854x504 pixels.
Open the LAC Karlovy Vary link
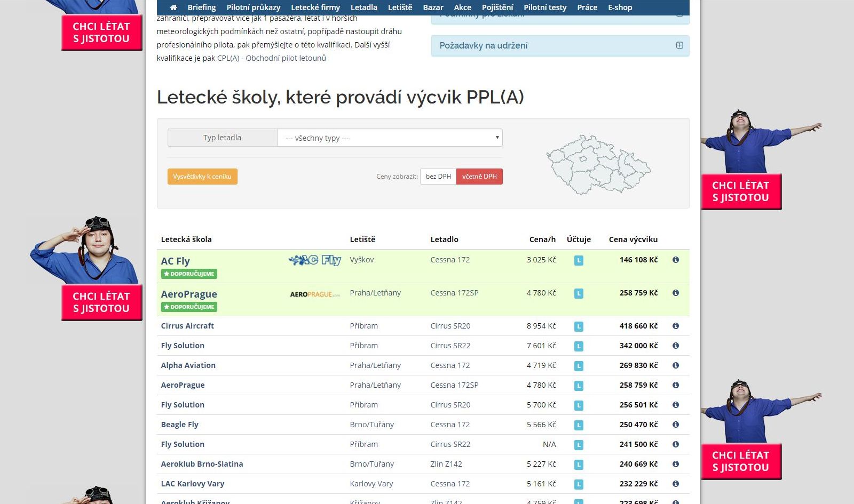click(x=193, y=484)
